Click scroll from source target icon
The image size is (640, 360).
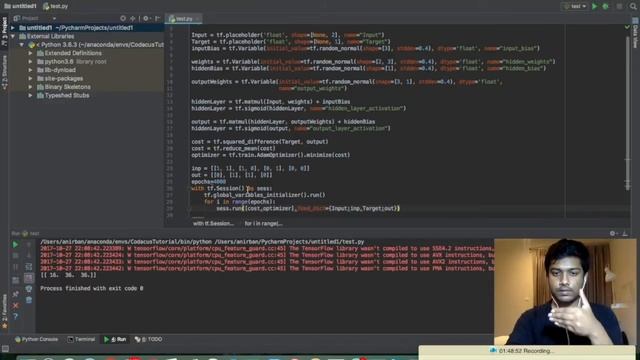(x=123, y=18)
